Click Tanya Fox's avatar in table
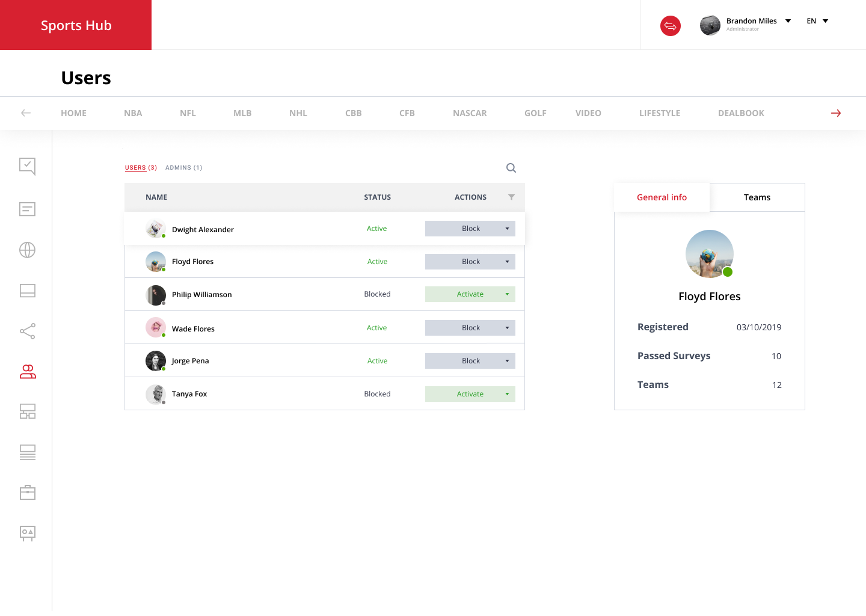This screenshot has height=616, width=866. coord(156,394)
